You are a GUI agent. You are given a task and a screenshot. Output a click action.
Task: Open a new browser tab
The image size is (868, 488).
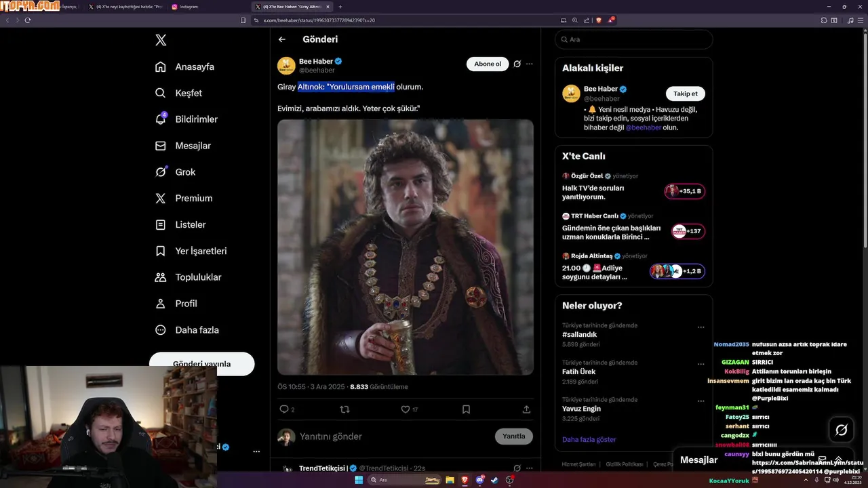coord(340,7)
